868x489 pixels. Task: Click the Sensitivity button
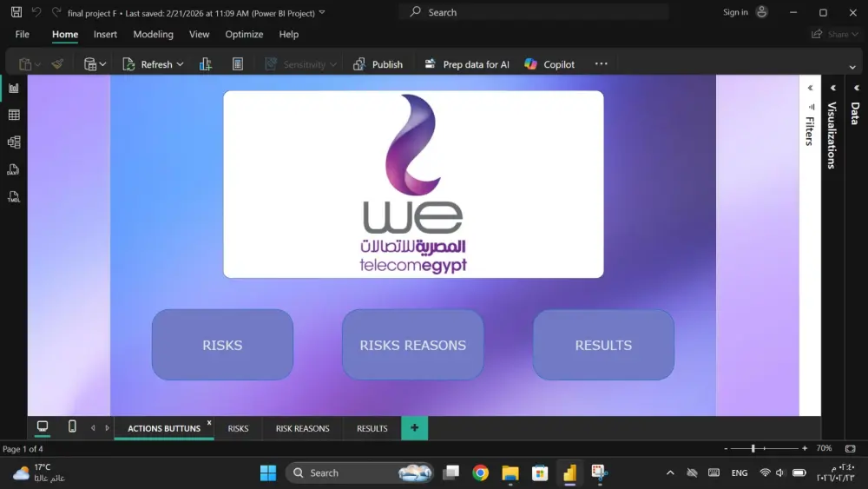point(295,64)
